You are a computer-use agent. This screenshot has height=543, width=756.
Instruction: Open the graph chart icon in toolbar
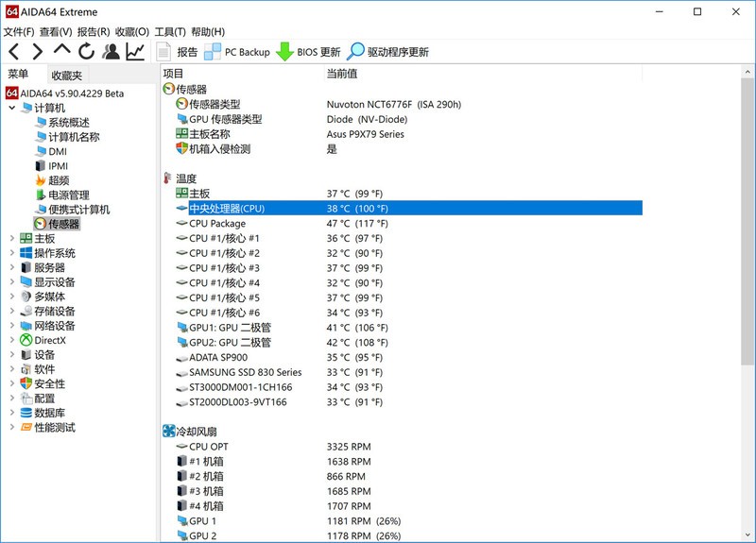pyautogui.click(x=135, y=51)
